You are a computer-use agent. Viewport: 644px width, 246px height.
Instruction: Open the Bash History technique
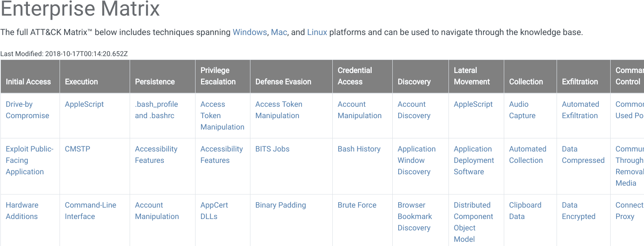click(359, 149)
